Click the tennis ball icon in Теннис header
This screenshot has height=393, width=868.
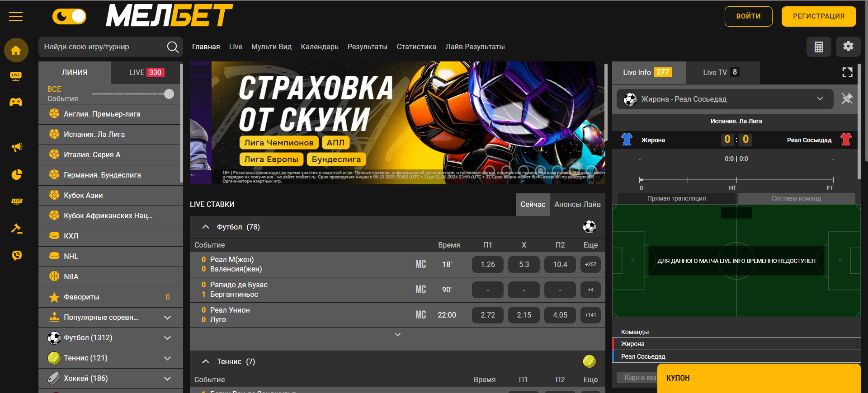point(589,361)
